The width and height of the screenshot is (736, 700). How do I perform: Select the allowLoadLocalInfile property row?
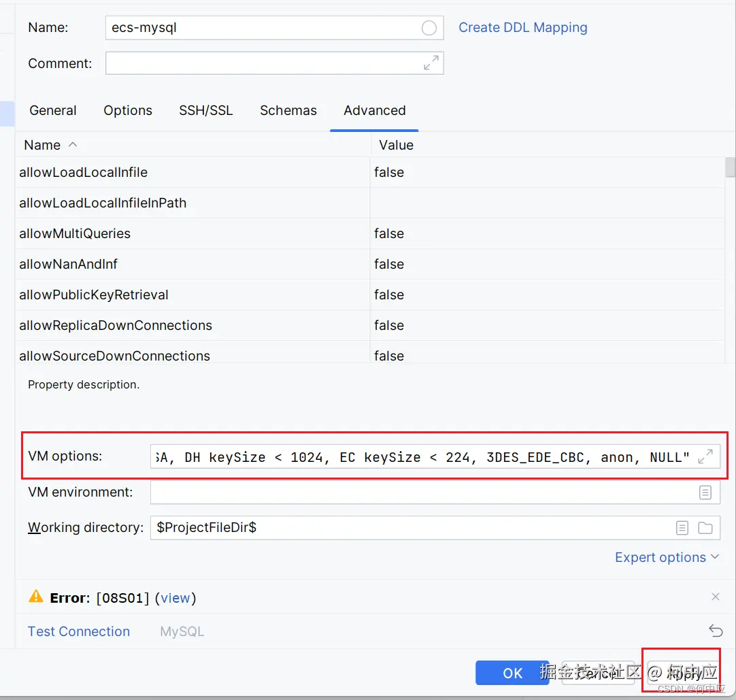(370, 172)
